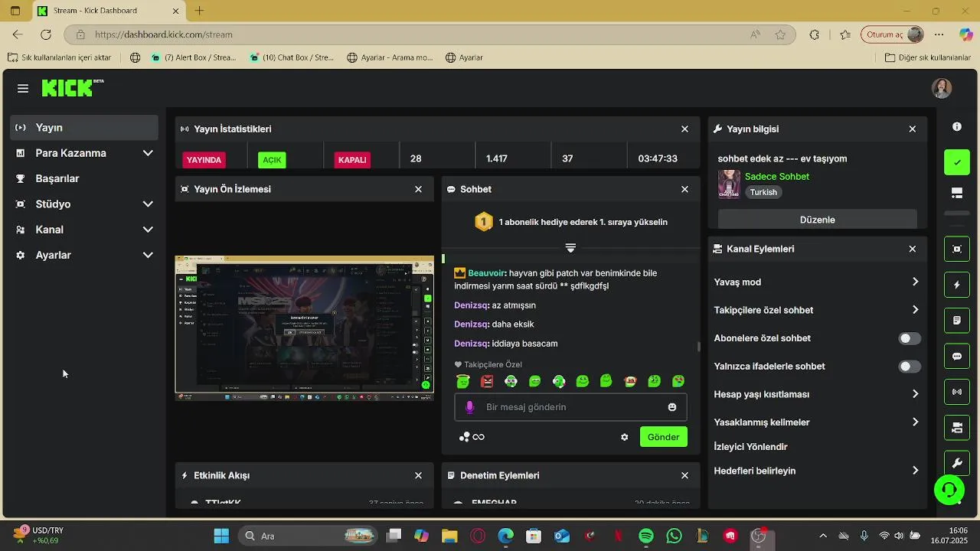Close the Sohbet panel
This screenshot has width=980, height=551.
click(684, 189)
